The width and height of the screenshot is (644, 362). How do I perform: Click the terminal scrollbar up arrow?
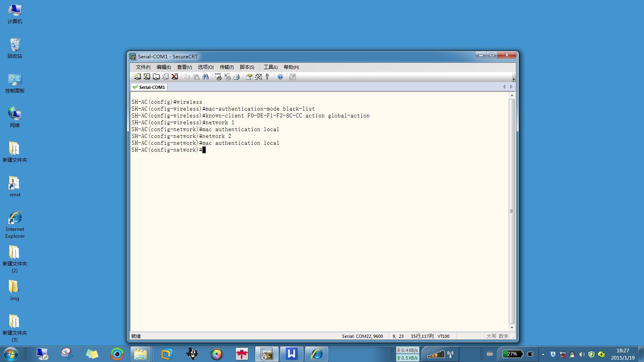[512, 96]
